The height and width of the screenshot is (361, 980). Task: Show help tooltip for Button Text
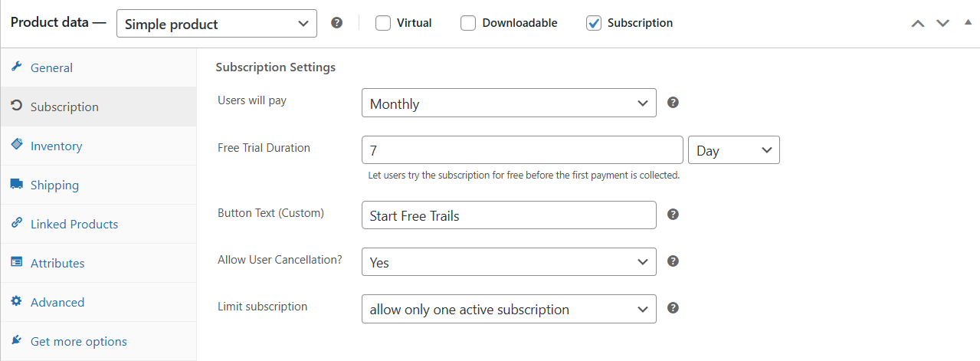tap(673, 215)
